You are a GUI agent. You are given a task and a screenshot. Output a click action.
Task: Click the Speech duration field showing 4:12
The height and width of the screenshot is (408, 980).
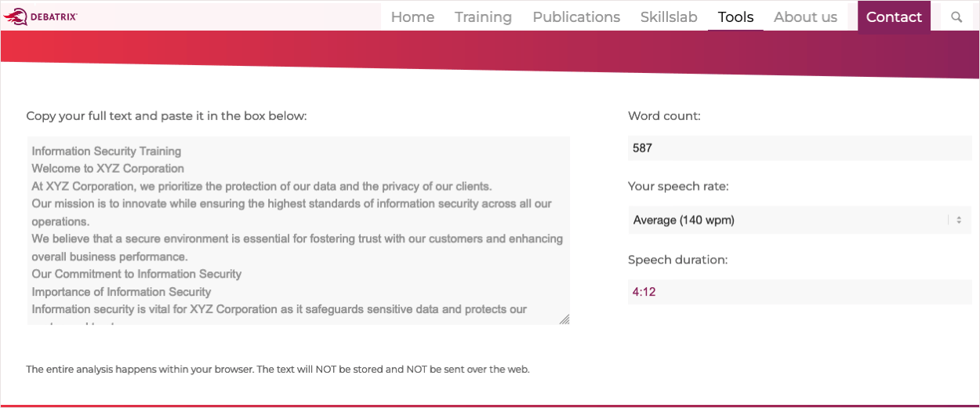[800, 292]
